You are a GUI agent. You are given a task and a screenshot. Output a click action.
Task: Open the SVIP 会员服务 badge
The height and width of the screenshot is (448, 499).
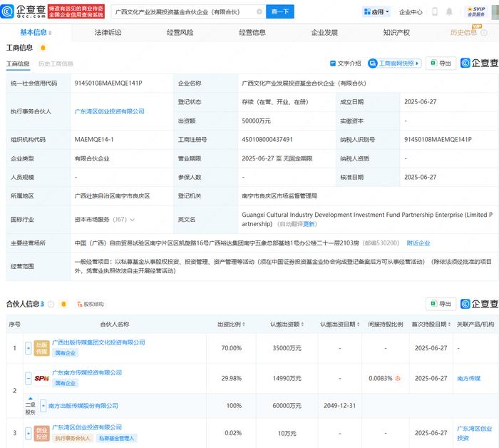pos(476,12)
